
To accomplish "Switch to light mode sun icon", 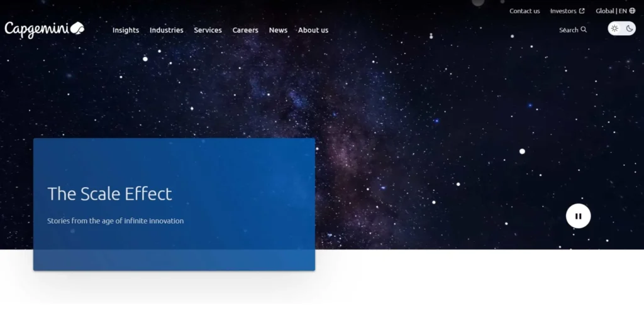I will [x=614, y=28].
